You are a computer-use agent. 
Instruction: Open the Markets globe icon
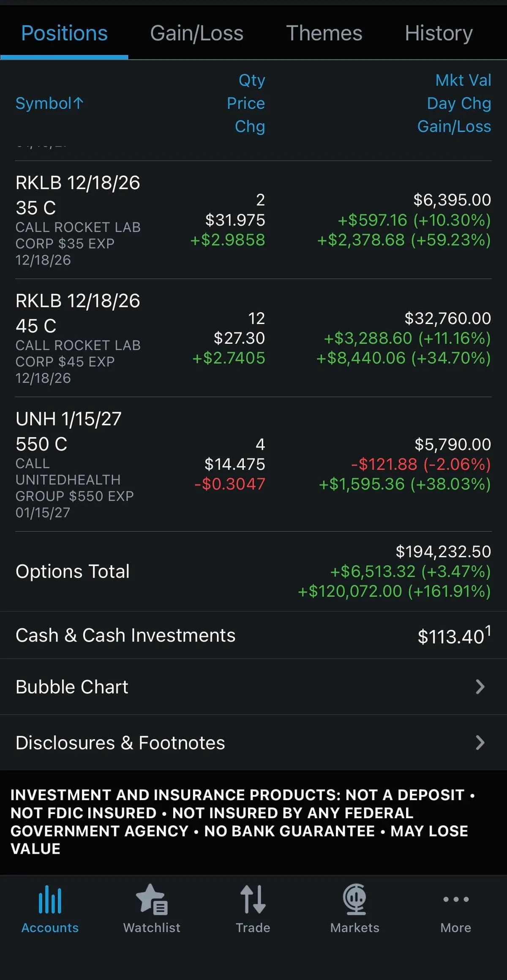(x=354, y=899)
